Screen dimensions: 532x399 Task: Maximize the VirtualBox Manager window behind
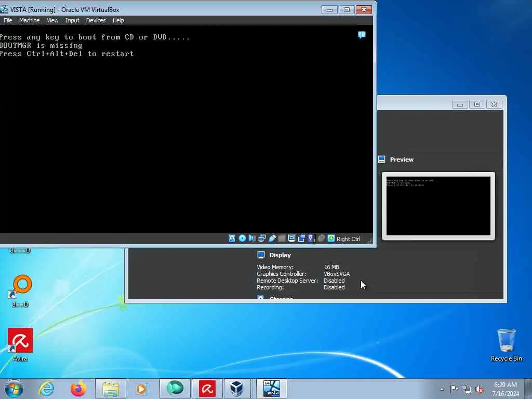point(477,104)
